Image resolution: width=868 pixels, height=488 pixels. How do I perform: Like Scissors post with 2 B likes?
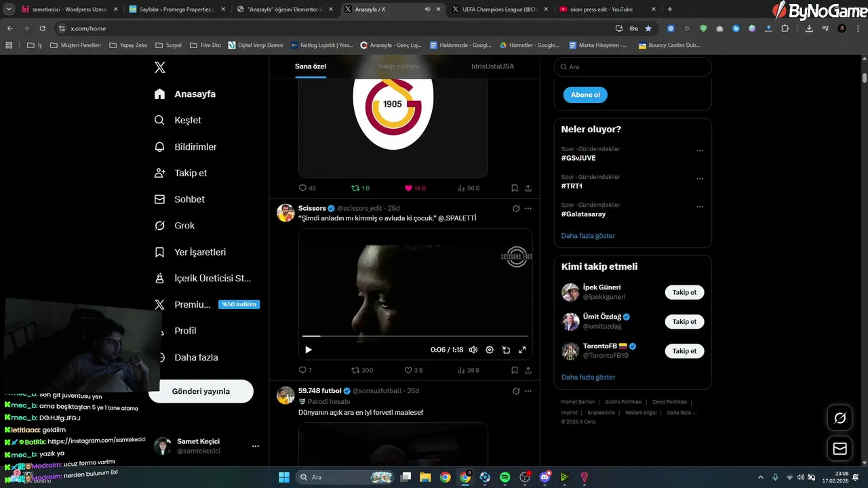(x=414, y=370)
